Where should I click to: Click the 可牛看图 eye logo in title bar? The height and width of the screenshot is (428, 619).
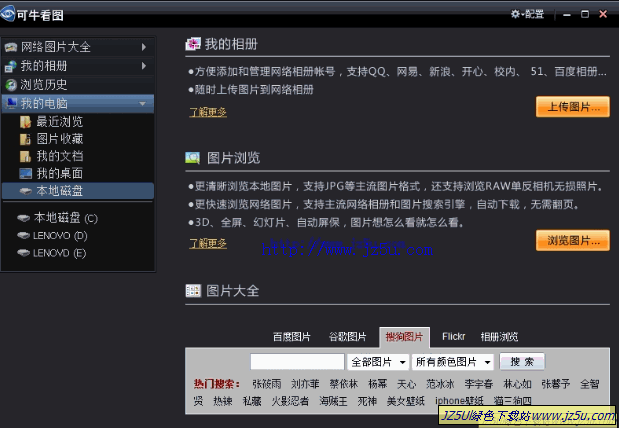(x=10, y=13)
